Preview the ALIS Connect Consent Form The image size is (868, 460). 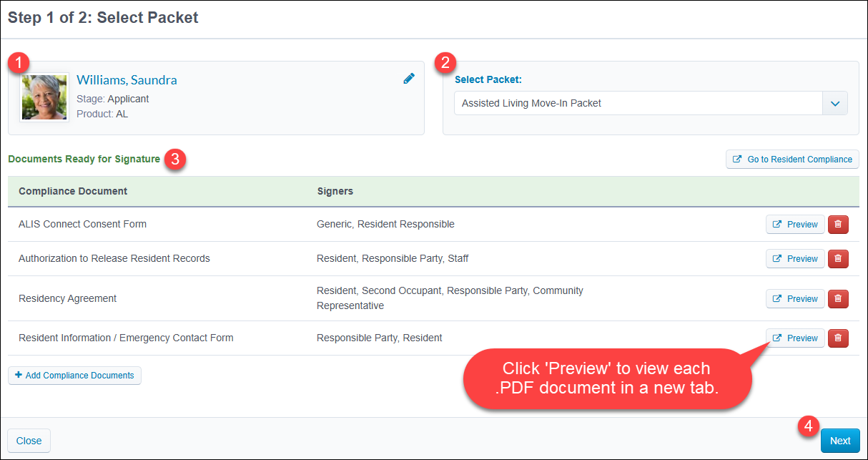point(795,224)
